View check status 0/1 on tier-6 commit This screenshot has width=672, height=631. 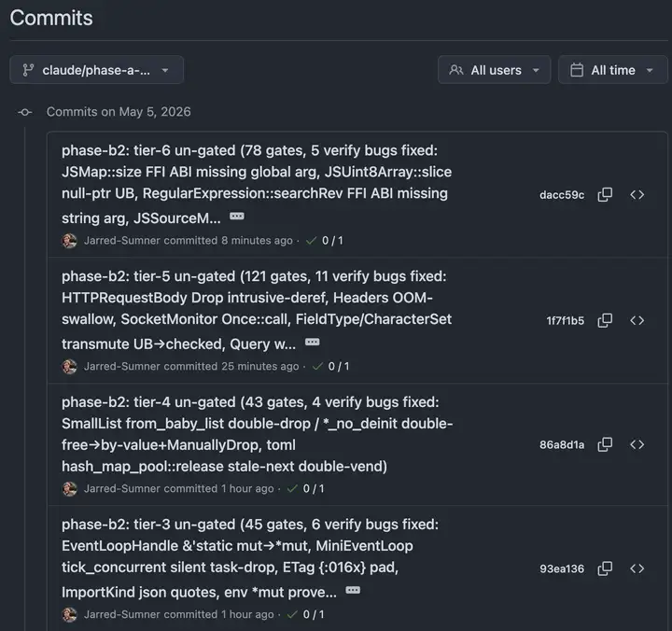325,241
